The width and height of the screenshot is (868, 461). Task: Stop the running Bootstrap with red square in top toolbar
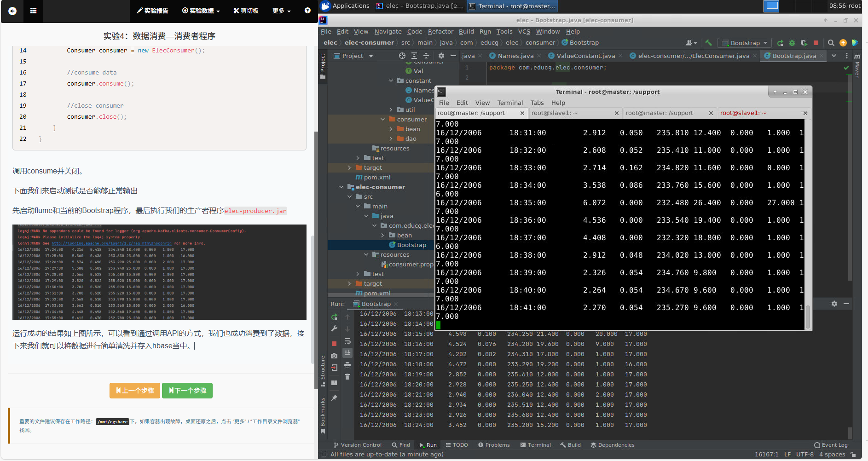pos(816,43)
